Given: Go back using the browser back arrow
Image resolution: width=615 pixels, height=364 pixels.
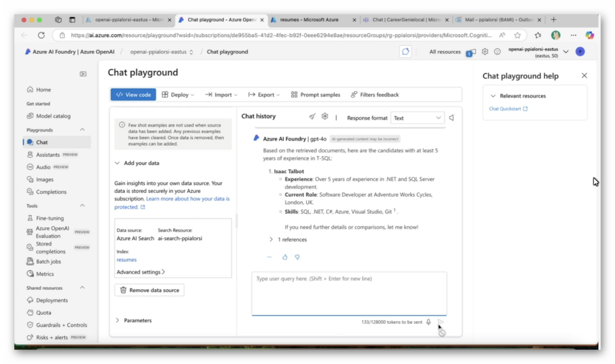Looking at the screenshot, I should (x=25, y=35).
